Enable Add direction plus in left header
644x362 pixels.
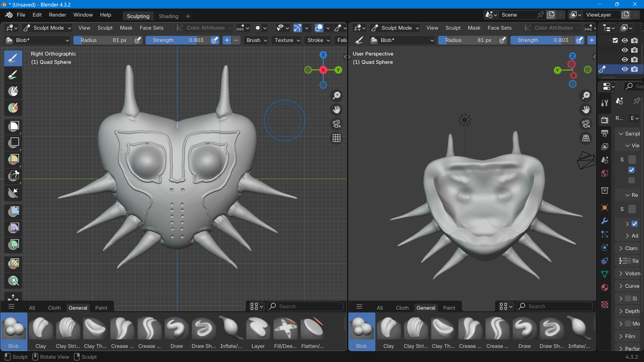(227, 40)
